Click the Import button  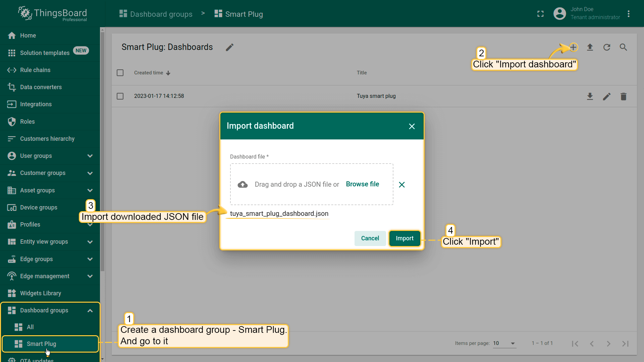point(405,238)
